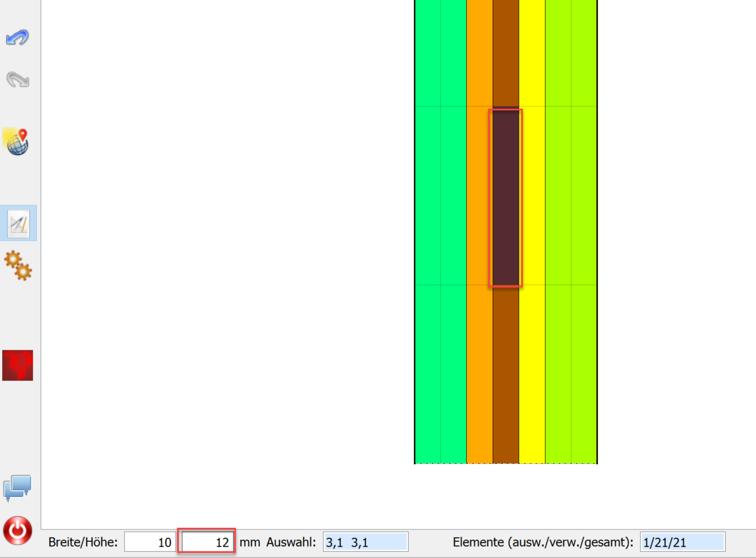Image resolution: width=756 pixels, height=558 pixels.
Task: Edit the Breite value of 10
Action: click(150, 541)
